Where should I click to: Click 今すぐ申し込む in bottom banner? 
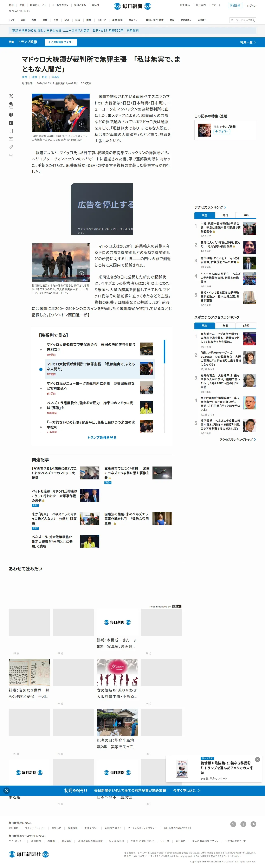pos(187,791)
